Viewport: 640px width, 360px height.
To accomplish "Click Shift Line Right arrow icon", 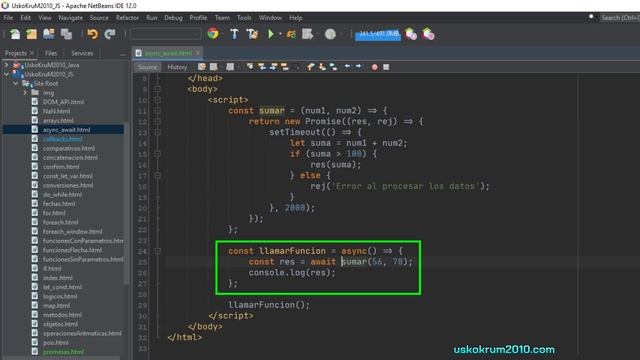I will tap(358, 67).
